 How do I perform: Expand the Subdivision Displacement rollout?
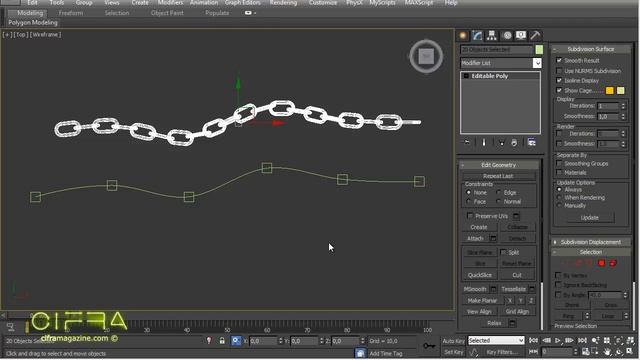point(591,242)
